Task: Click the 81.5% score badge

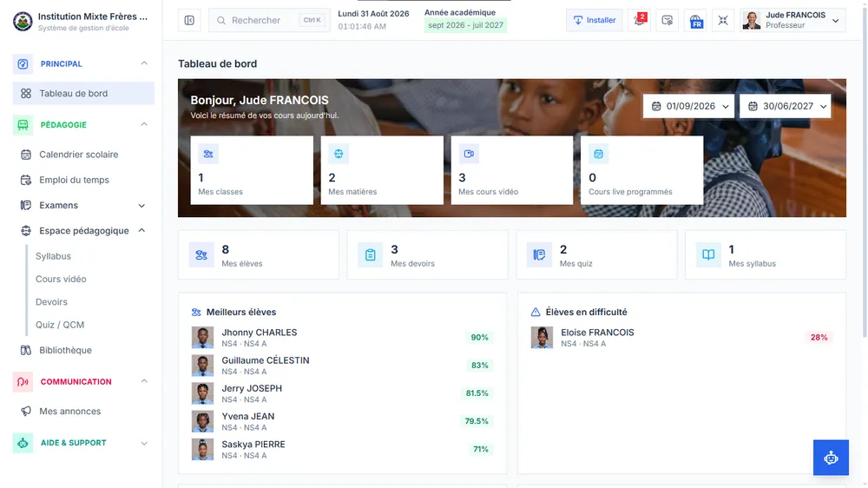Action: (x=477, y=393)
